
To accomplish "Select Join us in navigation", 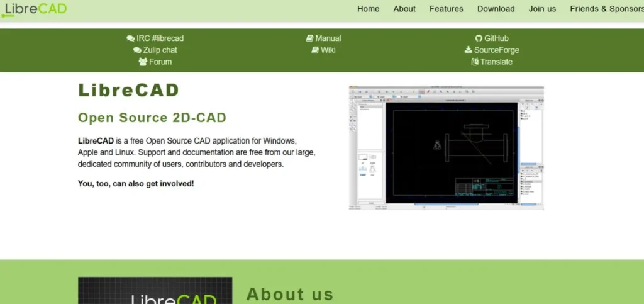I will [542, 9].
